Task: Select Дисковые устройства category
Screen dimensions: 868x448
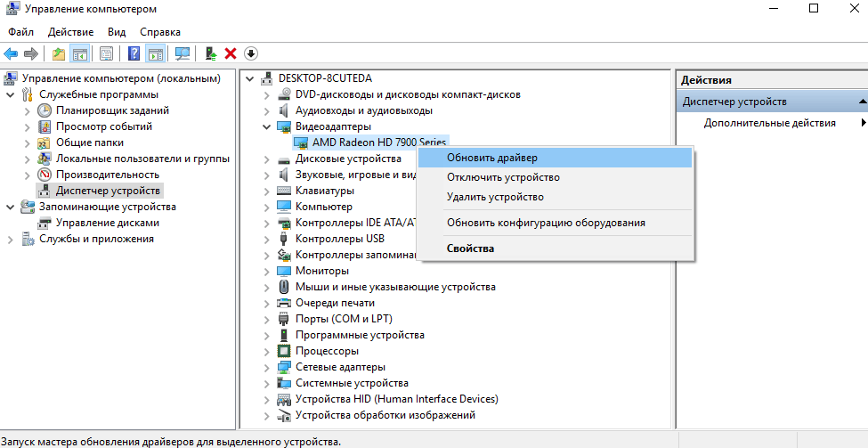Action: coord(348,159)
